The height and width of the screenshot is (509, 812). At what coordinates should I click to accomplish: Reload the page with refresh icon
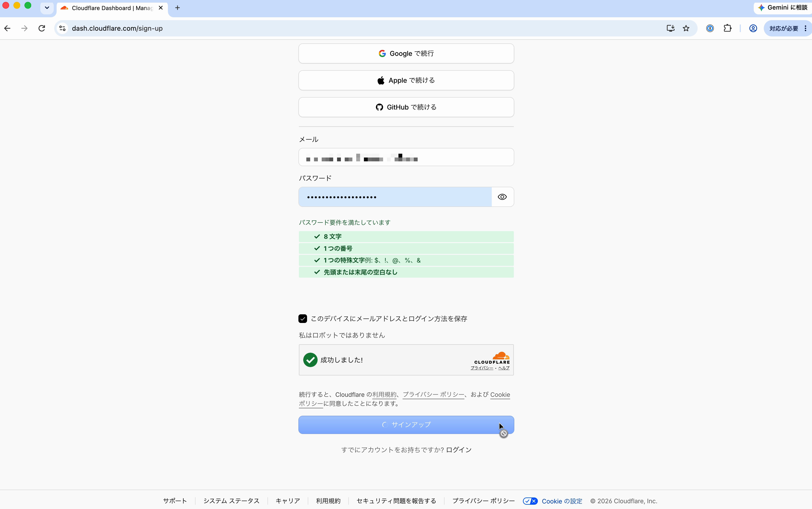click(x=42, y=28)
